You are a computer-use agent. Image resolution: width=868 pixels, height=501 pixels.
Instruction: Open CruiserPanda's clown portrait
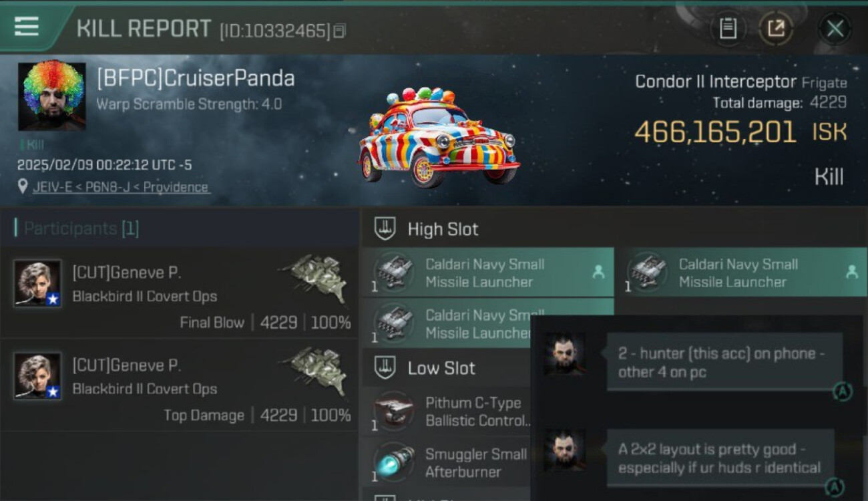coord(52,96)
